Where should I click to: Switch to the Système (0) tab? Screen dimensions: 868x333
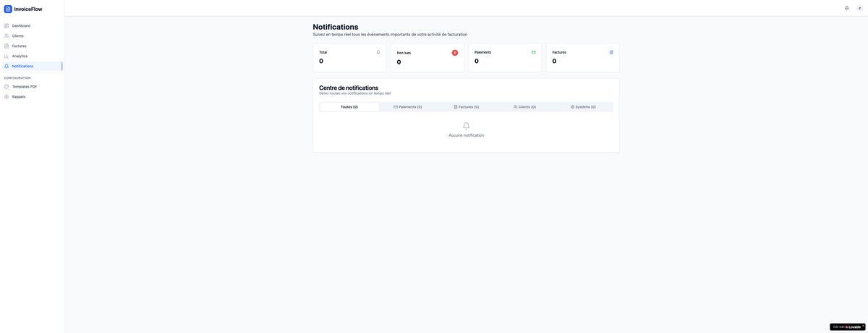point(583,106)
